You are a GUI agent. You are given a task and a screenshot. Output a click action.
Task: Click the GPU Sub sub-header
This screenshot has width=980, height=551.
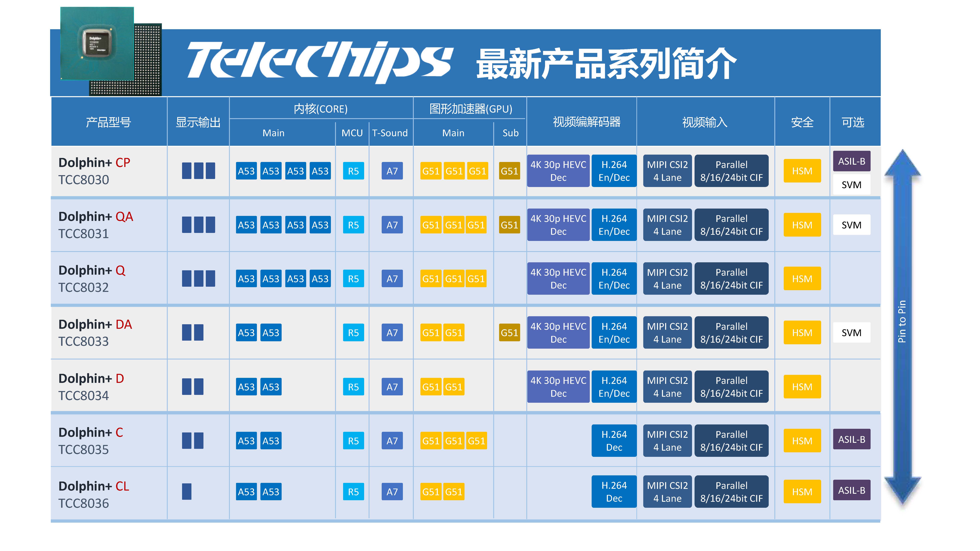point(510,133)
